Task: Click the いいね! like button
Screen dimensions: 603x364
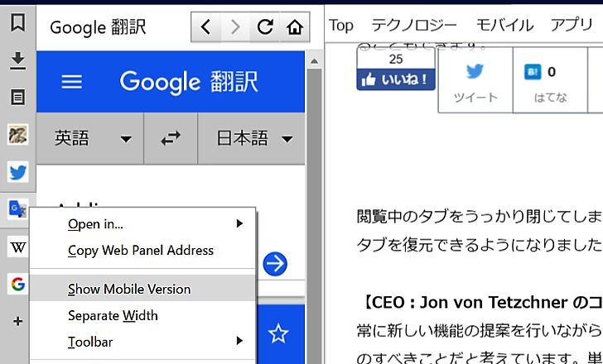Action: pos(396,79)
